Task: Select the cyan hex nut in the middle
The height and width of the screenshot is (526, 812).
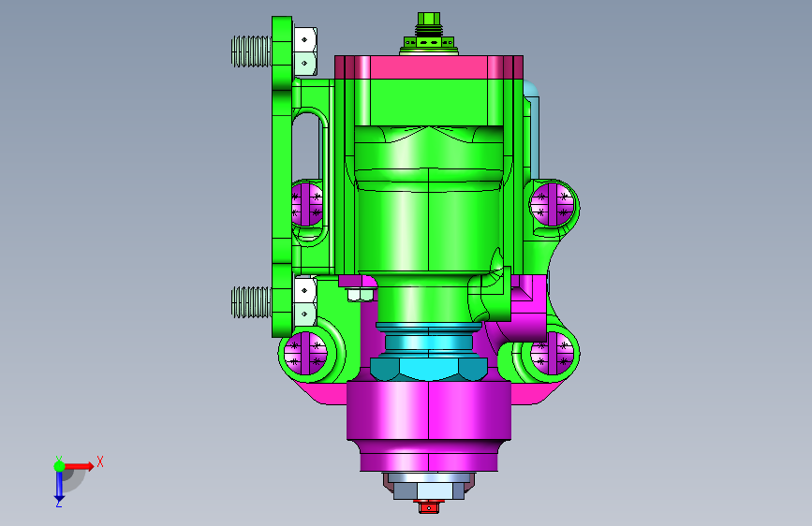Action: point(428,368)
